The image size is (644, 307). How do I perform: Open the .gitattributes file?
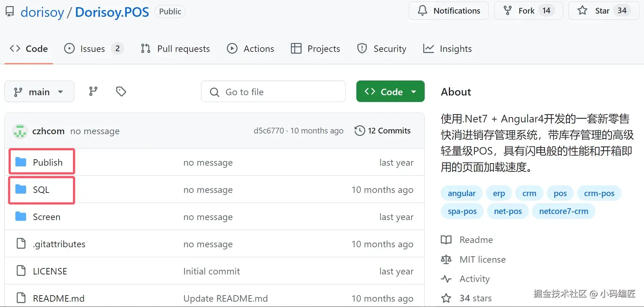[59, 244]
